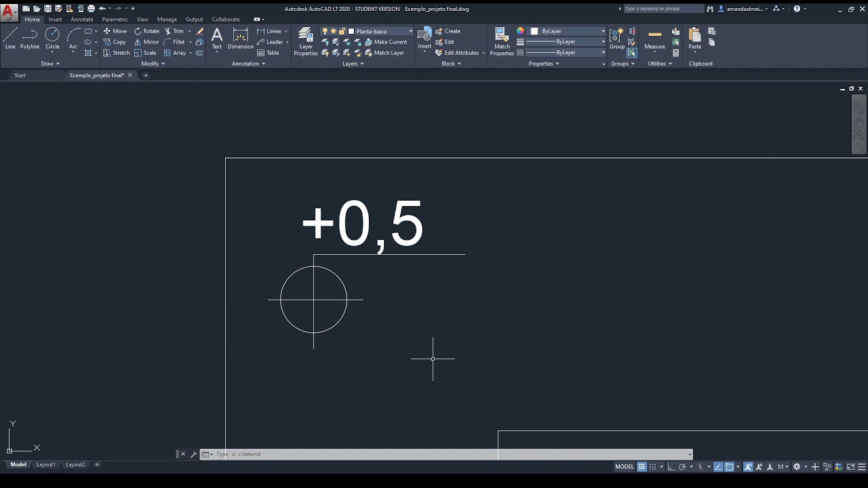Screen dimensions: 868x488
Task: Click the Mirror command
Action: click(x=146, y=42)
